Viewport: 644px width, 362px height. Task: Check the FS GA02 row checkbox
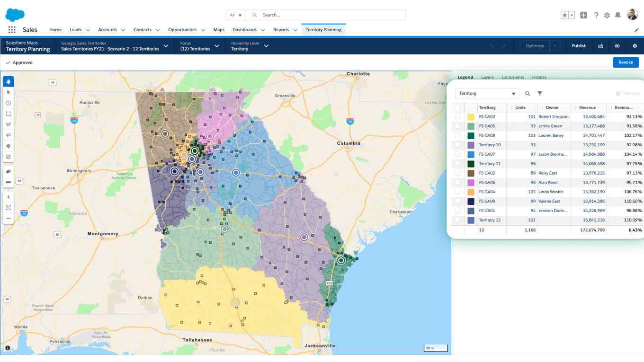[457, 173]
